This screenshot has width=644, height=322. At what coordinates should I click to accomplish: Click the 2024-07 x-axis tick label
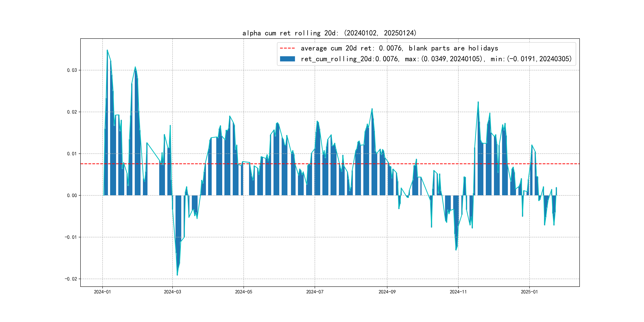315,292
